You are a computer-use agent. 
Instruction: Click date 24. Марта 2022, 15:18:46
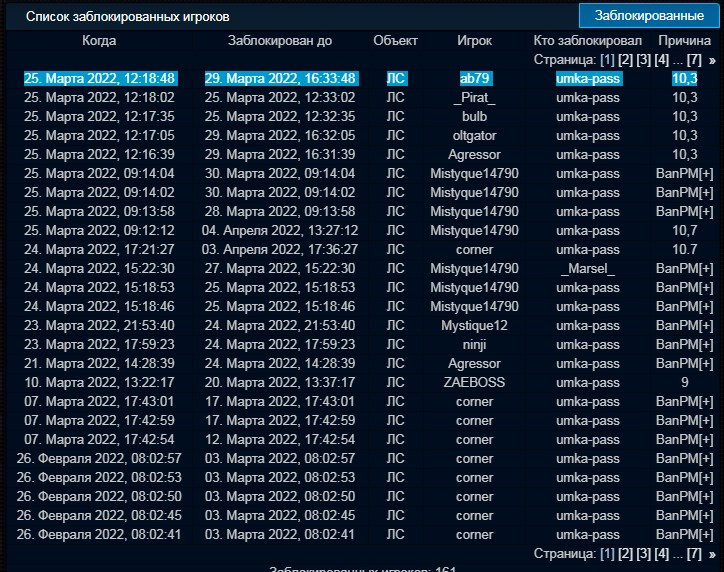pyautogui.click(x=99, y=307)
